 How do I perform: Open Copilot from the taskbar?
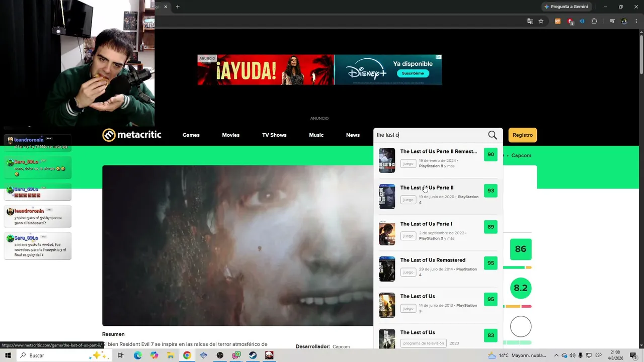point(154,355)
